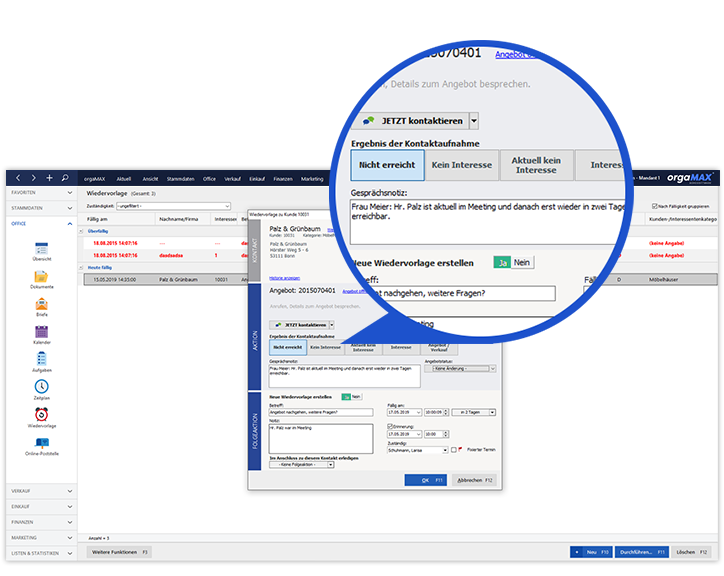Open the Finanzen menu in the menu bar

click(x=283, y=179)
